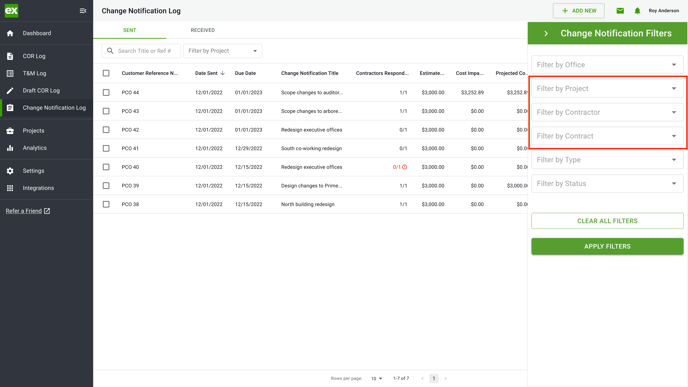Open the notifications bell icon
688x387 pixels.
pos(637,11)
